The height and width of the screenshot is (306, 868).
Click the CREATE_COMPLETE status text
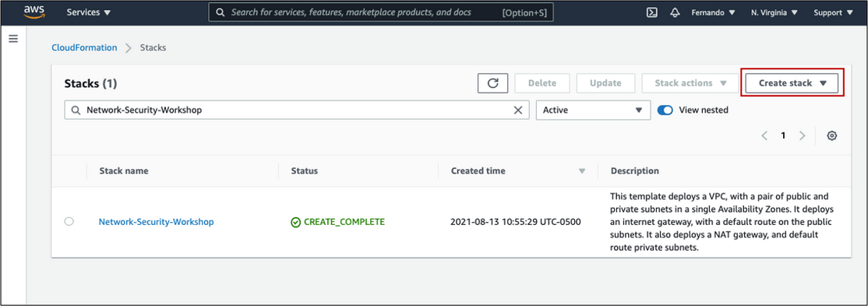344,222
